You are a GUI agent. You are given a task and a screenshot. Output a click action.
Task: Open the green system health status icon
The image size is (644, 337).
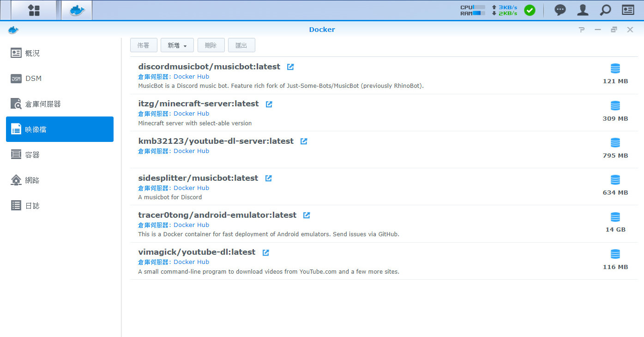point(530,10)
